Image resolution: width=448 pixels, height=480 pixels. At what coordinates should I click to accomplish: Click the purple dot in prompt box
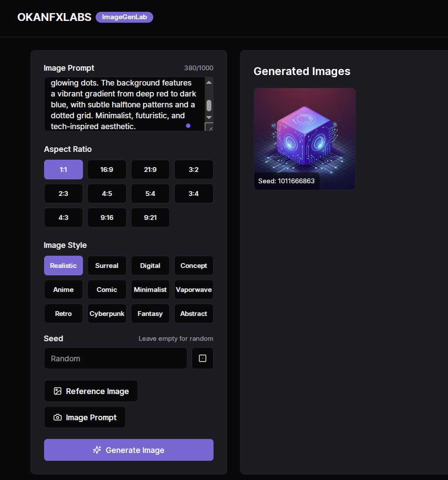(188, 126)
